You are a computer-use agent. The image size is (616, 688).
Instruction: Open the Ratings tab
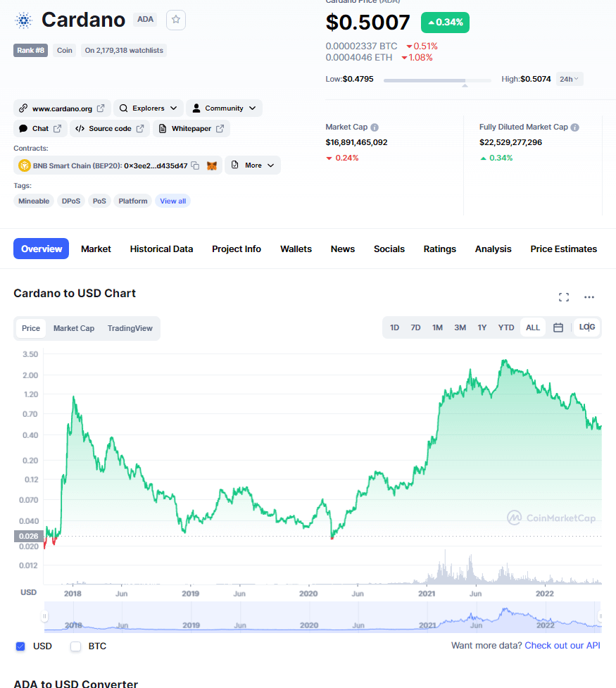click(x=439, y=249)
